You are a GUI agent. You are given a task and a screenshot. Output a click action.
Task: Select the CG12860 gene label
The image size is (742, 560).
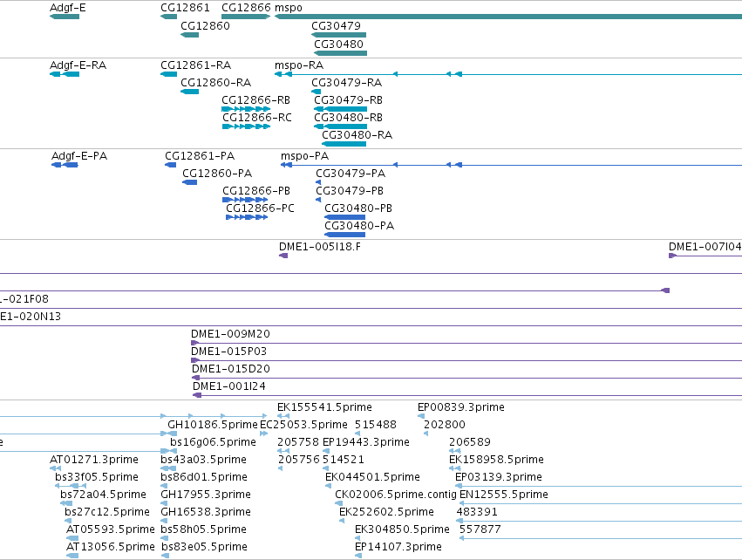pyautogui.click(x=206, y=25)
